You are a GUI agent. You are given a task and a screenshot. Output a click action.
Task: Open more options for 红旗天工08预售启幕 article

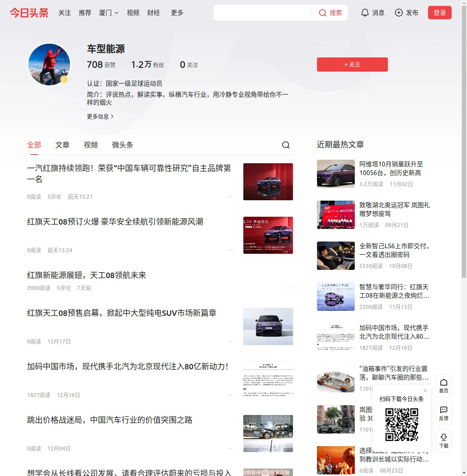(x=231, y=341)
